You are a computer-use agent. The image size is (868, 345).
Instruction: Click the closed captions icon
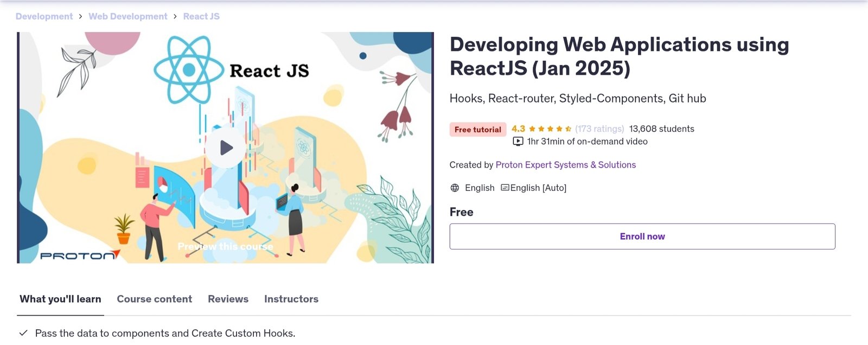[505, 188]
